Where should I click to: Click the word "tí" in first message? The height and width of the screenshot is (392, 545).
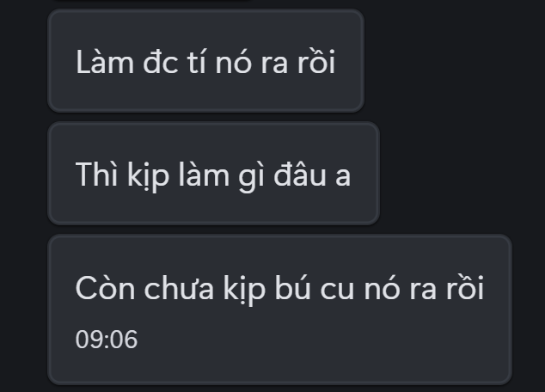(197, 62)
